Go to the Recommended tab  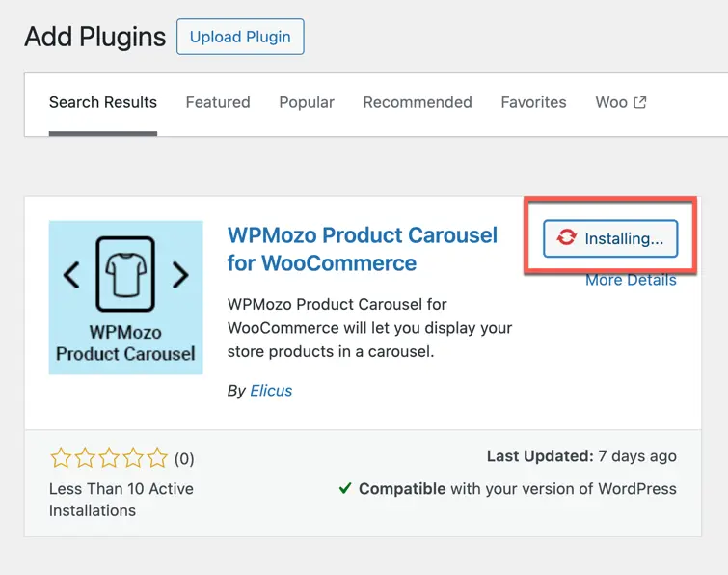[418, 102]
